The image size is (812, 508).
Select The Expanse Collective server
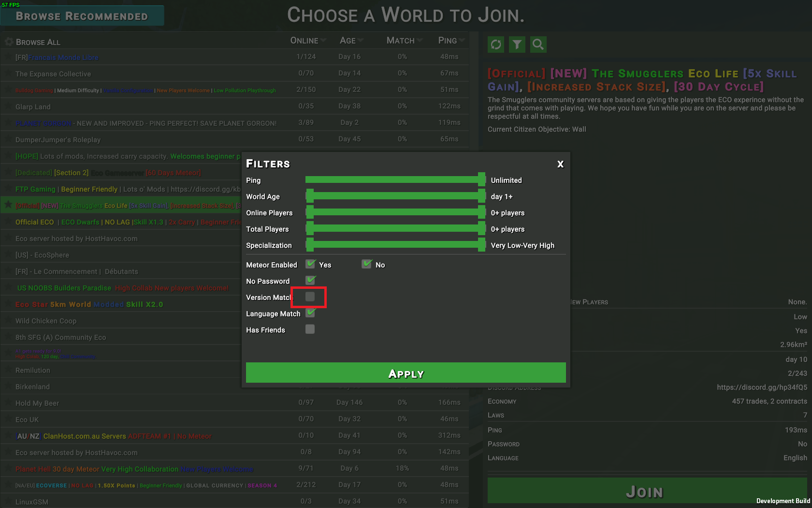[x=235, y=74]
